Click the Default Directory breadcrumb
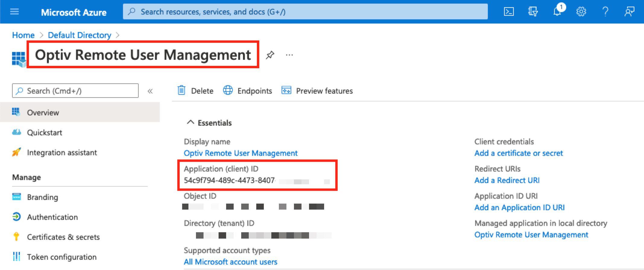 (80, 35)
